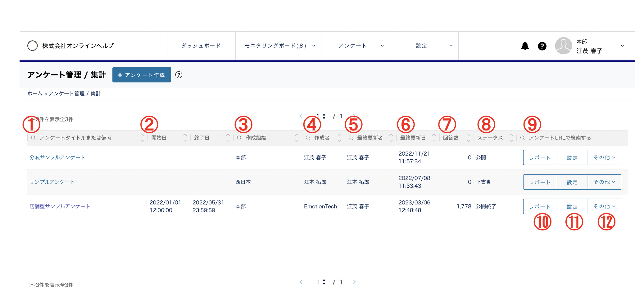Click the user avatar picture
This screenshot has height=305, width=644.
pos(563,46)
